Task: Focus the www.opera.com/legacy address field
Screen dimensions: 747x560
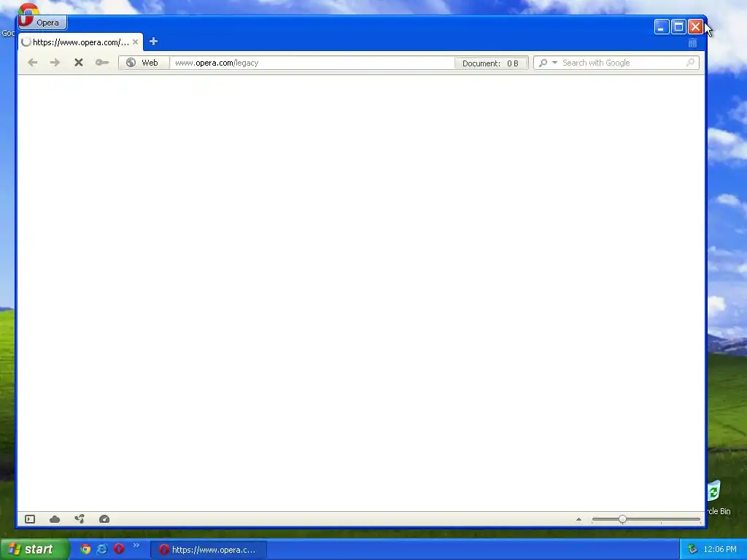Action: [312, 63]
